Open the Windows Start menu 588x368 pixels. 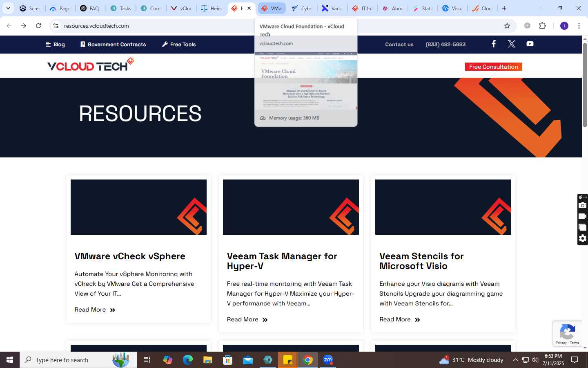coord(10,360)
